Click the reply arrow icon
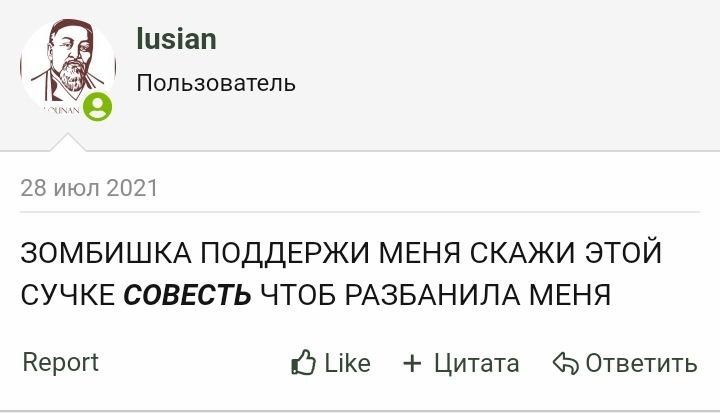Screen dimensions: 720x413 [566, 363]
